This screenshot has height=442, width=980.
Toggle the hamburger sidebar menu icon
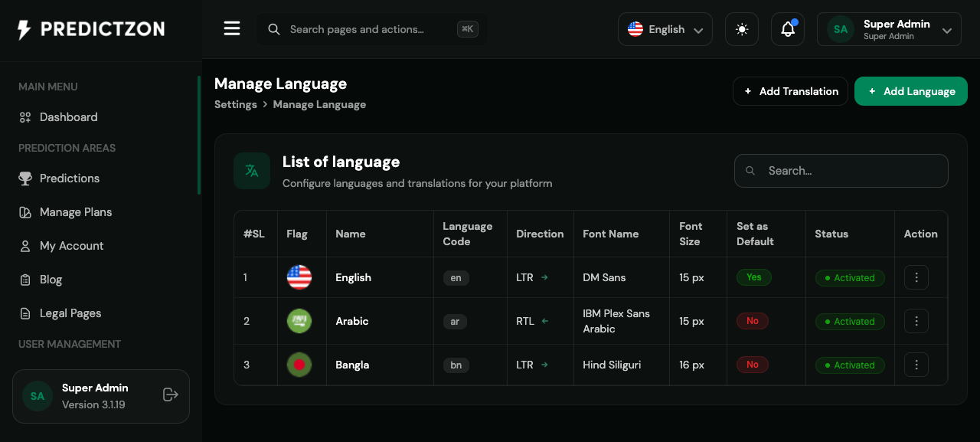point(232,29)
